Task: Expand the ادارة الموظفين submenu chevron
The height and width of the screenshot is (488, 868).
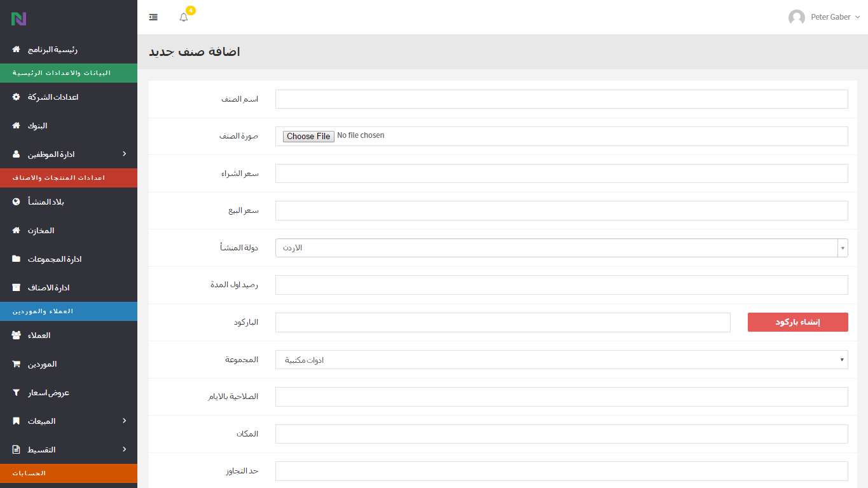Action: click(125, 154)
